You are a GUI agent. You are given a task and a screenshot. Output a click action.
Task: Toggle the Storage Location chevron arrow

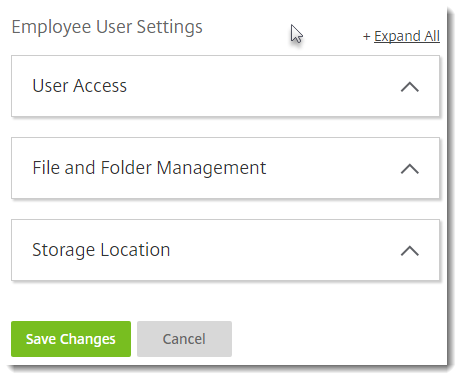[410, 251]
